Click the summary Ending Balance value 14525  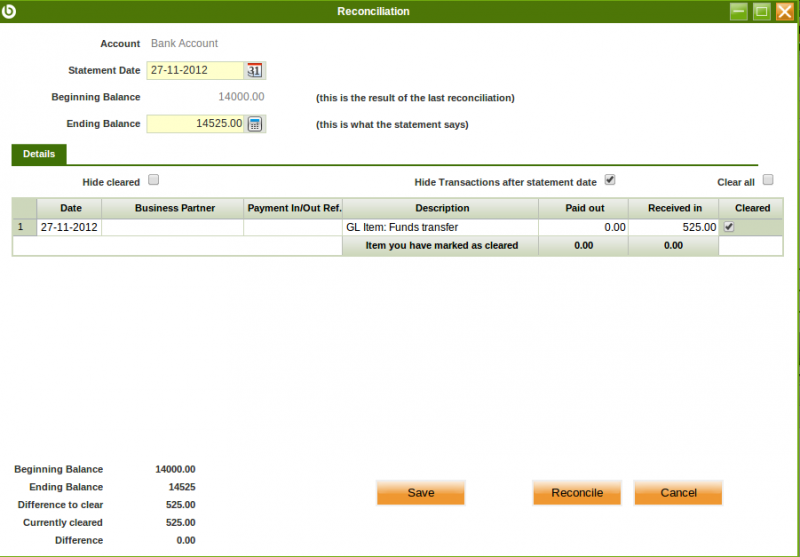[182, 487]
